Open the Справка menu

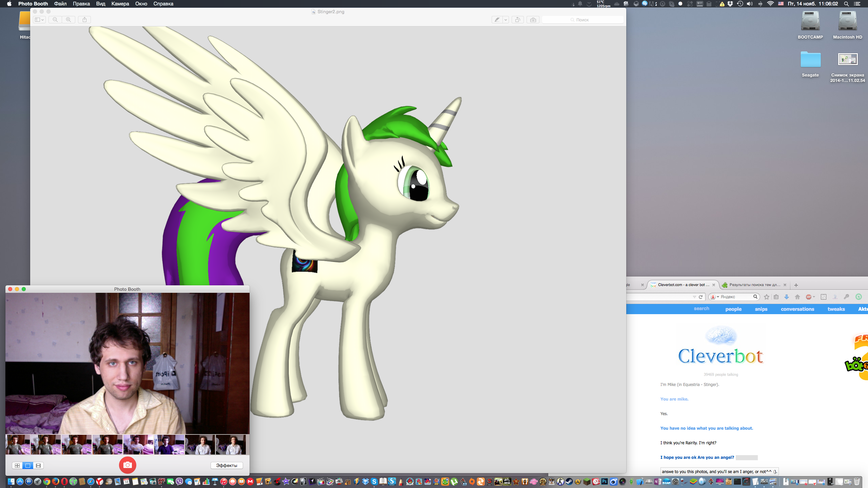(163, 4)
